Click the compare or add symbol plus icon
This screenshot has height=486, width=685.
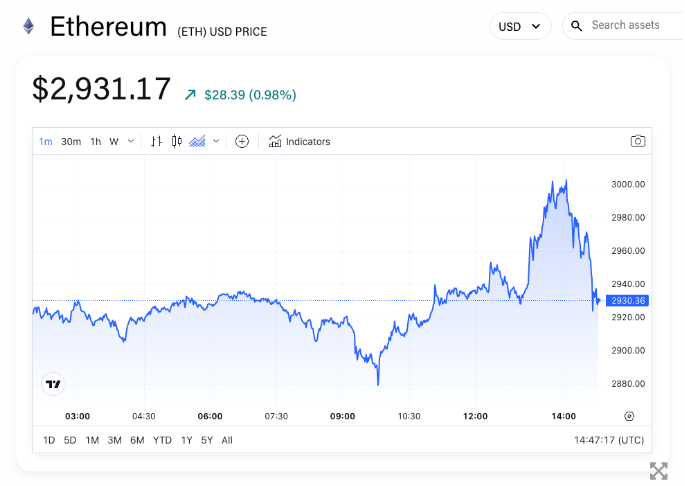(x=242, y=141)
